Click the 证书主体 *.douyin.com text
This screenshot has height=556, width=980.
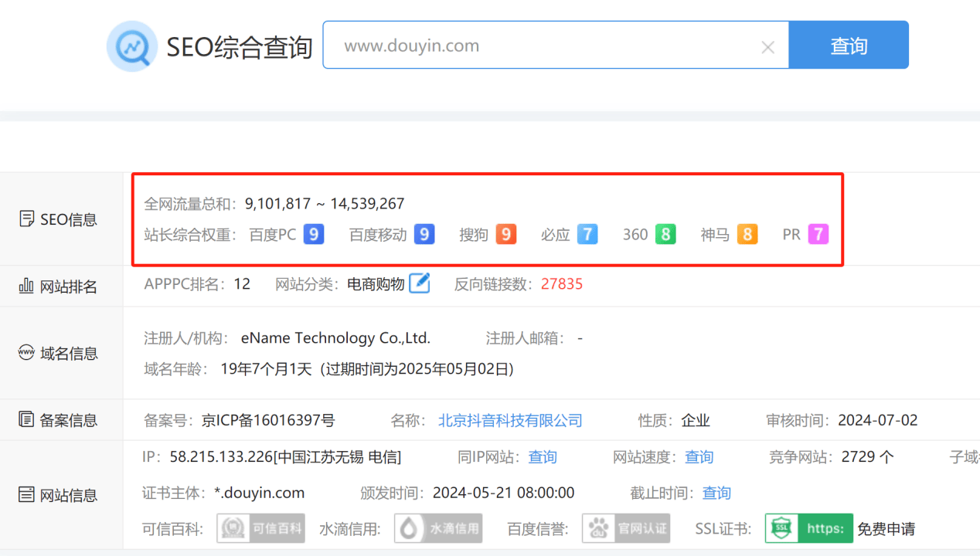tap(259, 493)
